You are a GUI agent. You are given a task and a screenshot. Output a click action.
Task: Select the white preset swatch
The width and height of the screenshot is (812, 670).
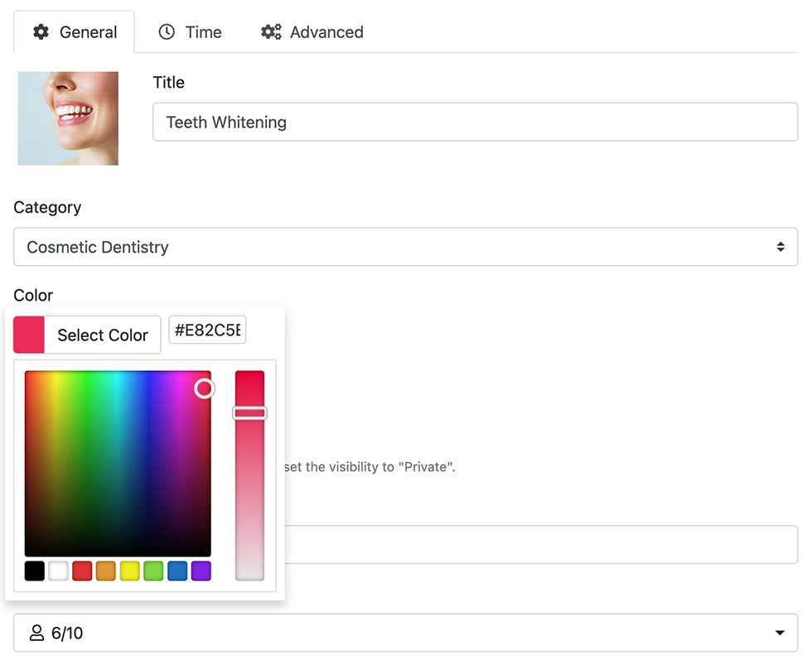coord(58,571)
